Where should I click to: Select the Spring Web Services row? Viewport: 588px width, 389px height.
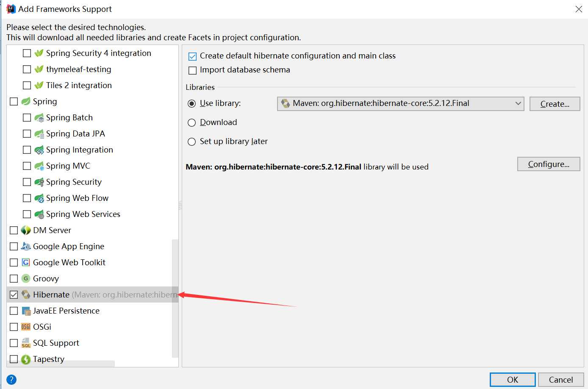[92, 214]
